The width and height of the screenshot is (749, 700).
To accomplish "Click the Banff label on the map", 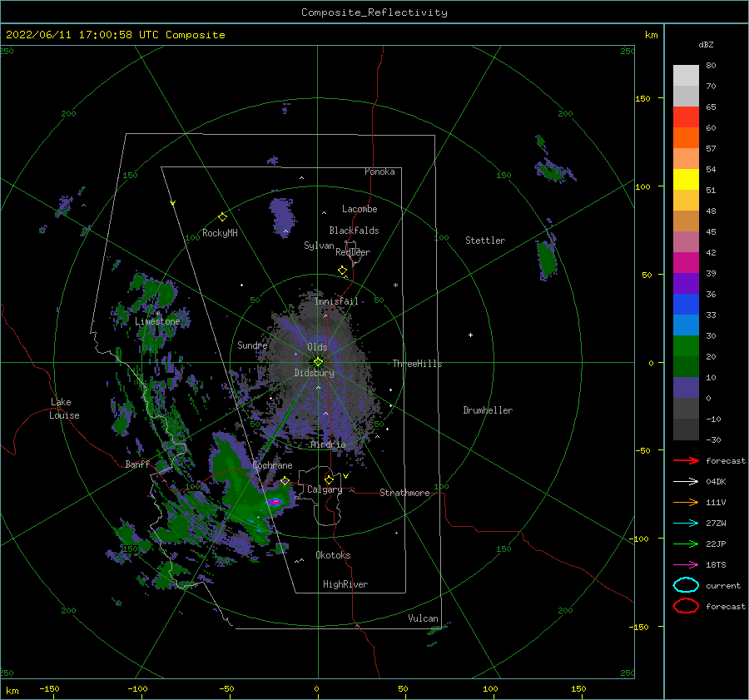I will (137, 464).
